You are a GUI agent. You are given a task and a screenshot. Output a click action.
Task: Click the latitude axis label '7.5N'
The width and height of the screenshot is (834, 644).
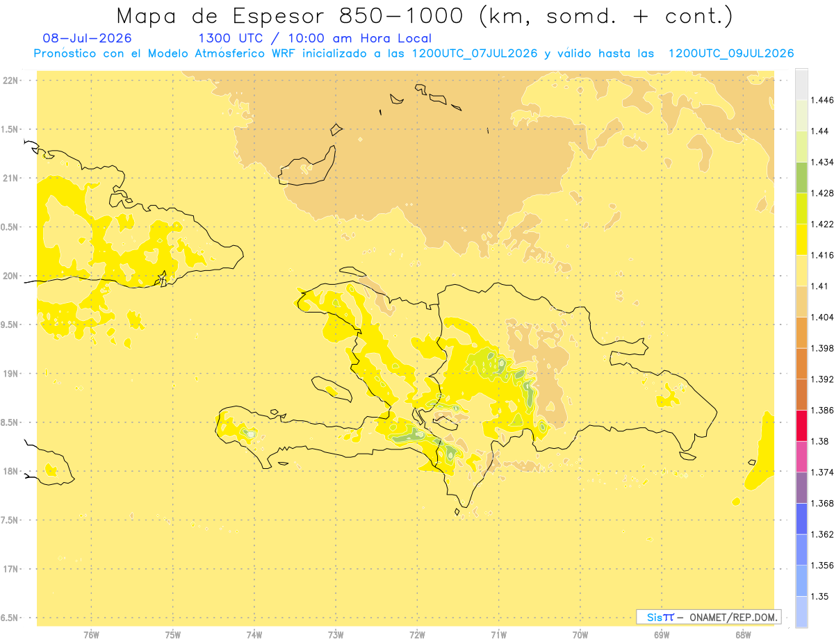click(10, 520)
